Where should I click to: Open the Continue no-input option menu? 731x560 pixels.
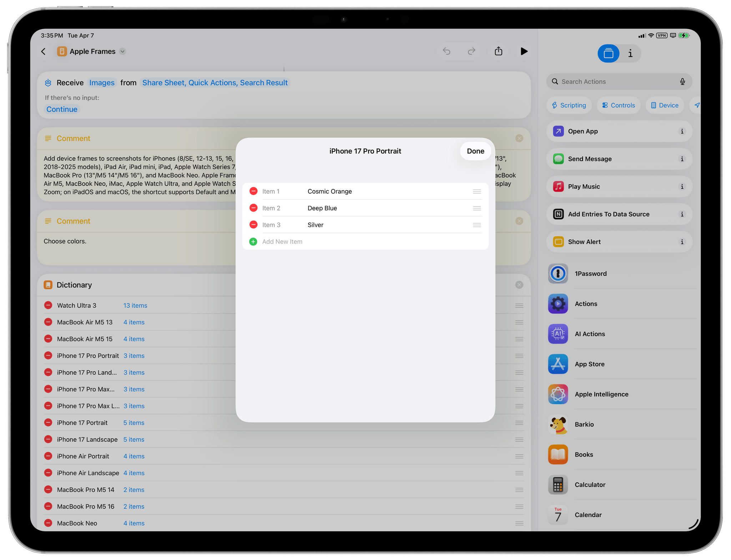click(x=62, y=109)
